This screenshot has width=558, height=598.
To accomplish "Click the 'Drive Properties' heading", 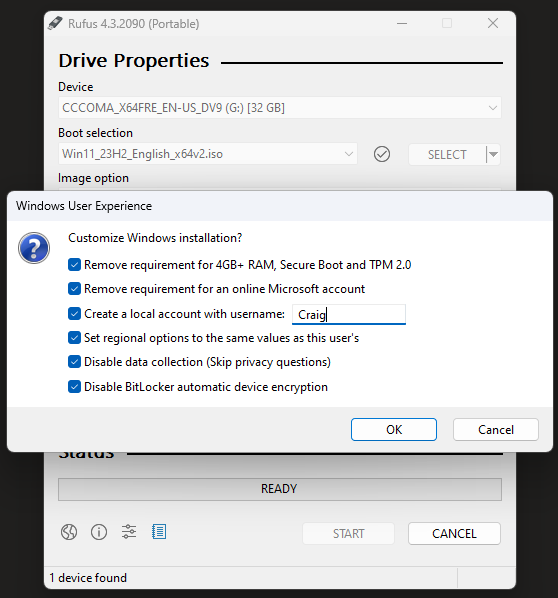I will coord(134,60).
